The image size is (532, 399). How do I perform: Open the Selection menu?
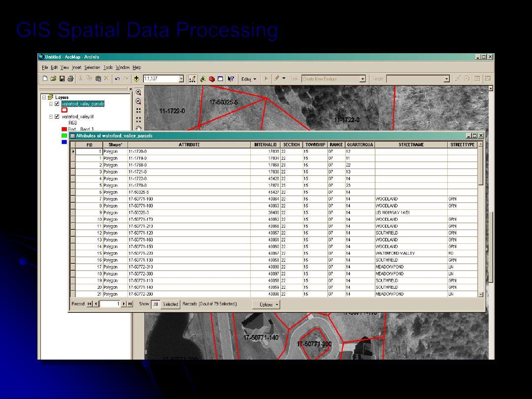(x=92, y=67)
